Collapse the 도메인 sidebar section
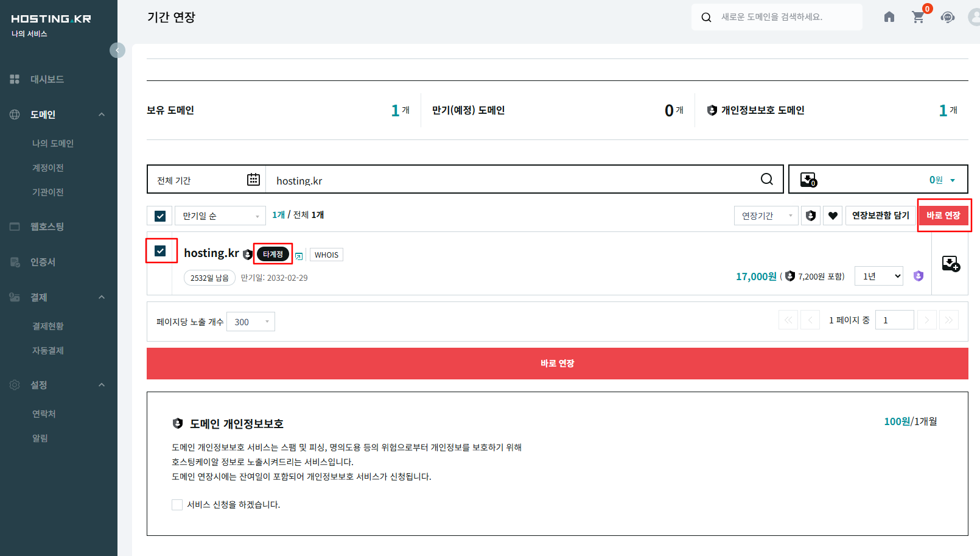 [x=102, y=114]
